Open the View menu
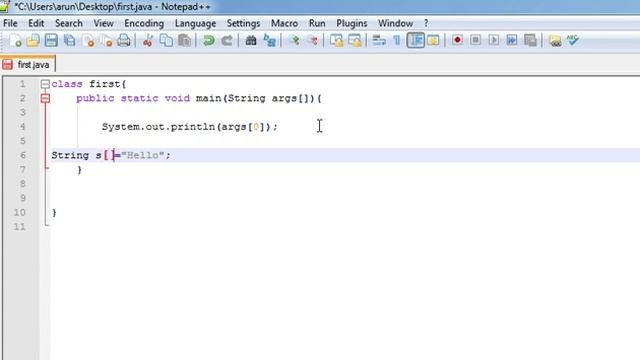640x360 pixels. point(103,23)
